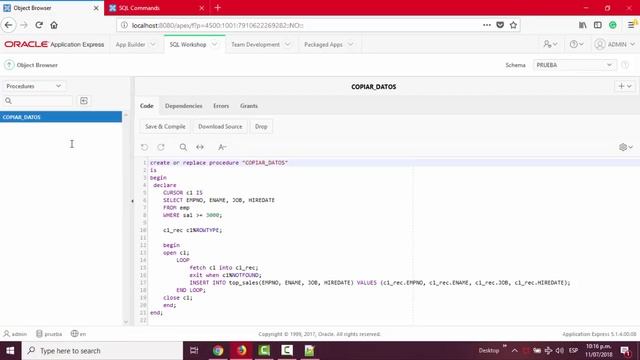
Task: Open the Firefox library icon
Action: click(x=582, y=25)
